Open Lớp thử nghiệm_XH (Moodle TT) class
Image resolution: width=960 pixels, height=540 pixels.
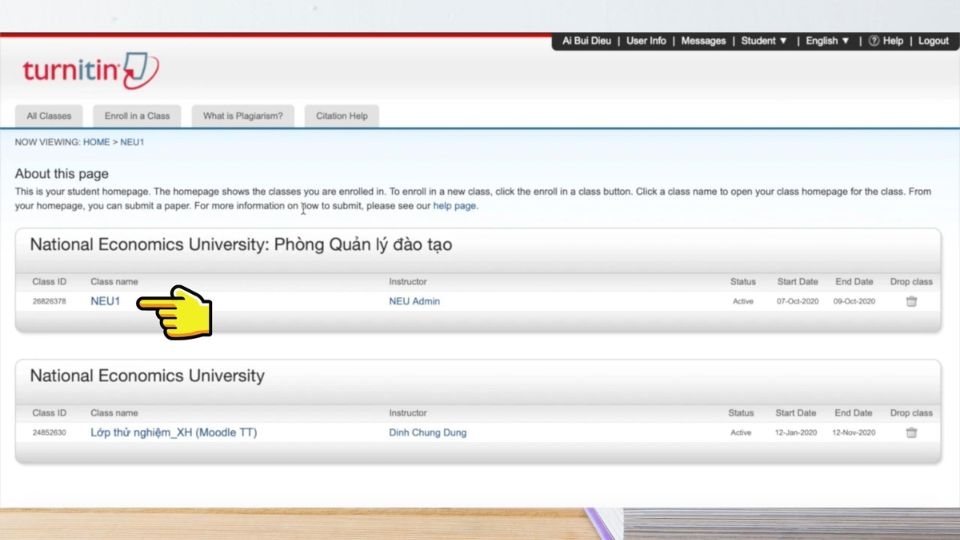[x=174, y=432]
